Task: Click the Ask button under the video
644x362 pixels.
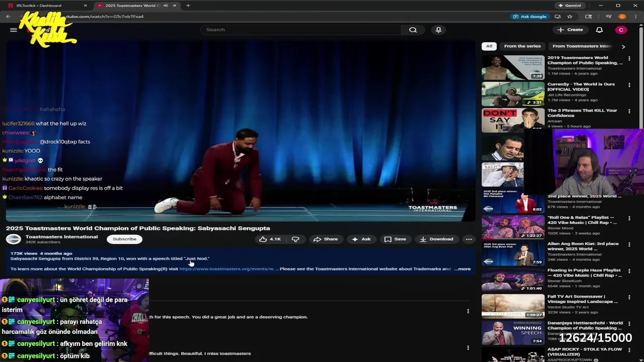Action: click(361, 239)
